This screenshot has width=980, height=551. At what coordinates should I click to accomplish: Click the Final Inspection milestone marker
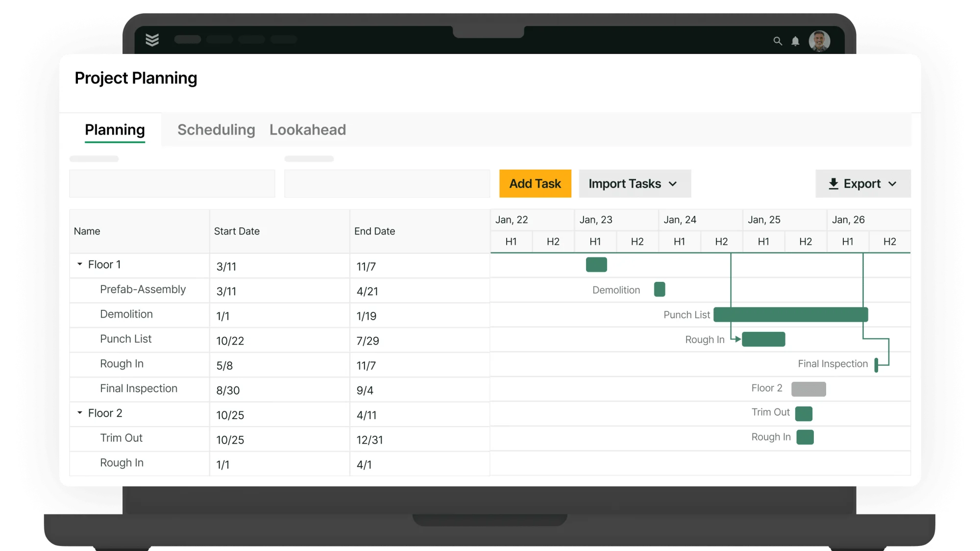pos(876,365)
